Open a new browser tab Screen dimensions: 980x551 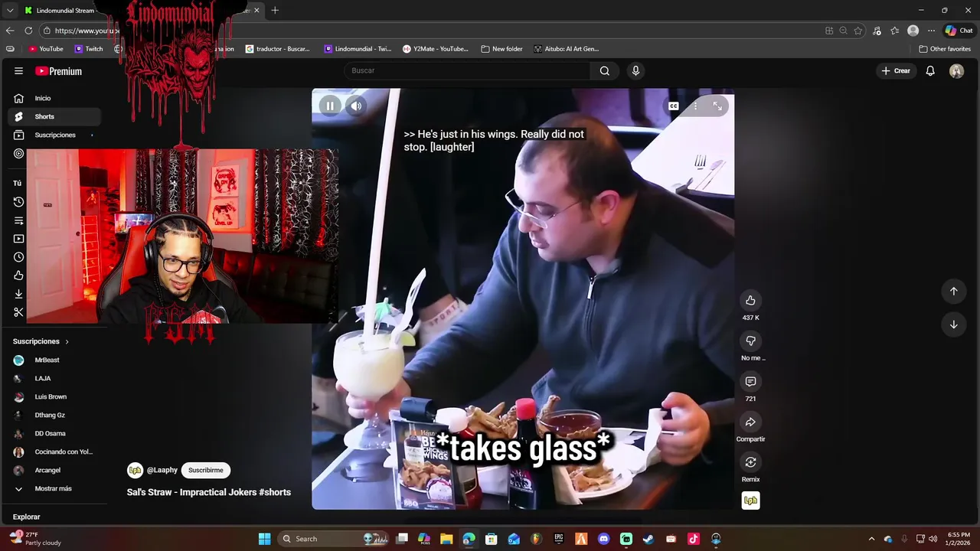(275, 11)
